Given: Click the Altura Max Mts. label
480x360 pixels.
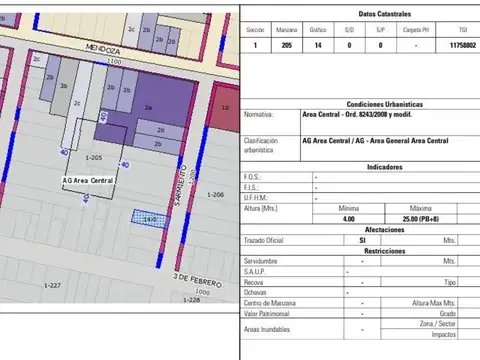Looking at the screenshot, I should pyautogui.click(x=434, y=303).
